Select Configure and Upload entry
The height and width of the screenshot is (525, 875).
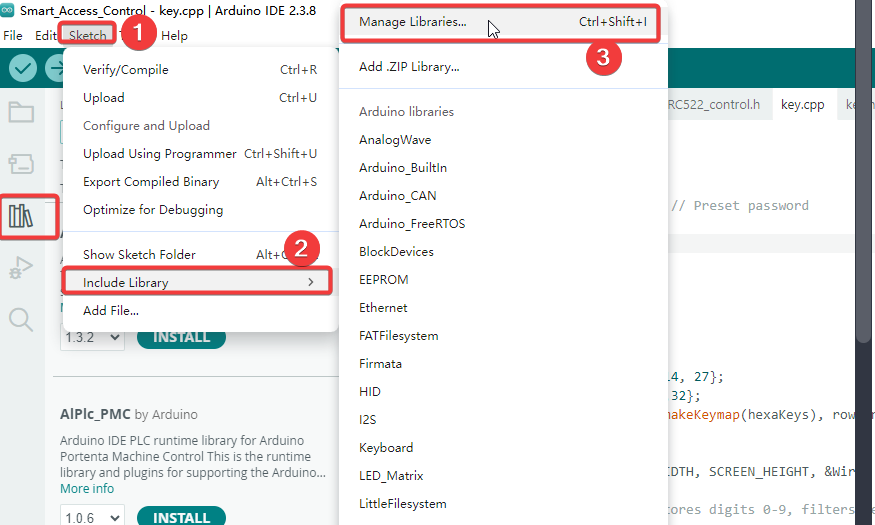pyautogui.click(x=200, y=126)
